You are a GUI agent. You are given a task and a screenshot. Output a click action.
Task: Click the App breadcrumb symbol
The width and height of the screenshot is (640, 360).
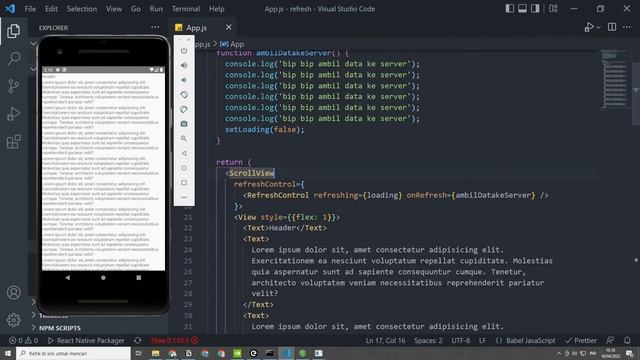click(232, 44)
